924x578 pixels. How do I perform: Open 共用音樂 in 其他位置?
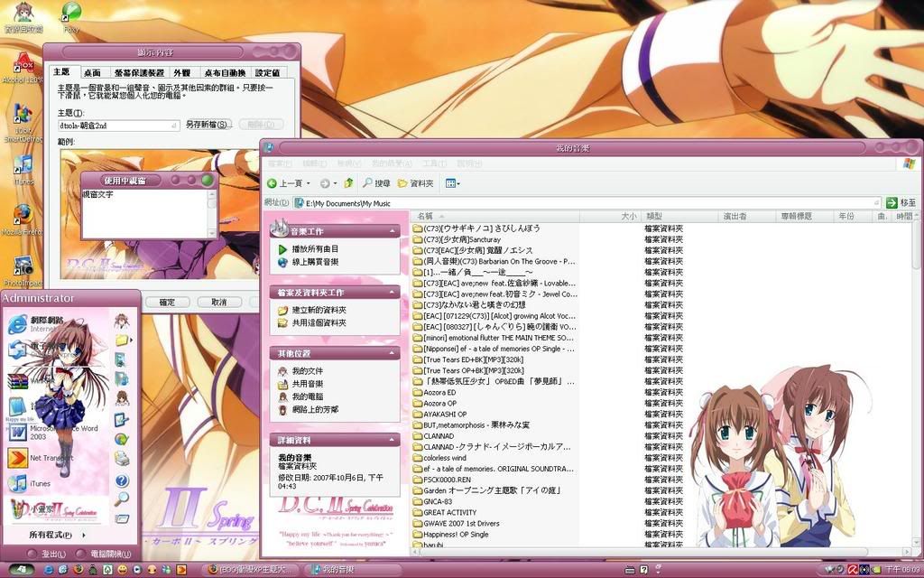coord(307,384)
